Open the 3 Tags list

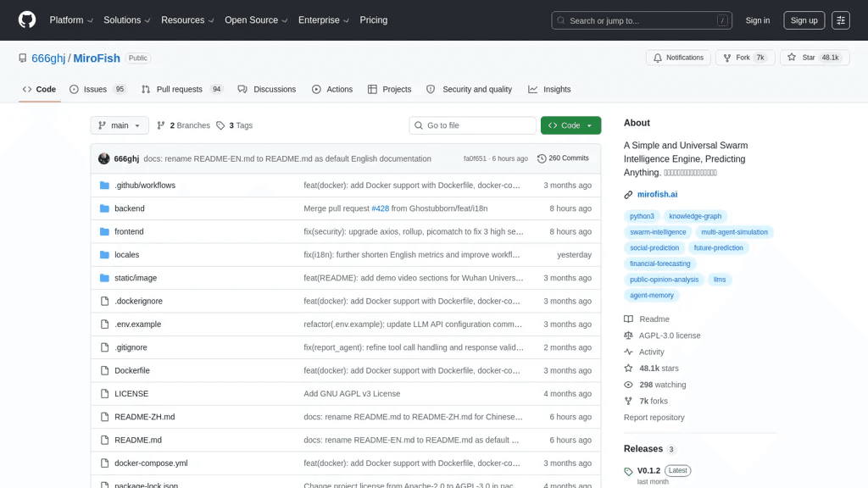tap(235, 125)
